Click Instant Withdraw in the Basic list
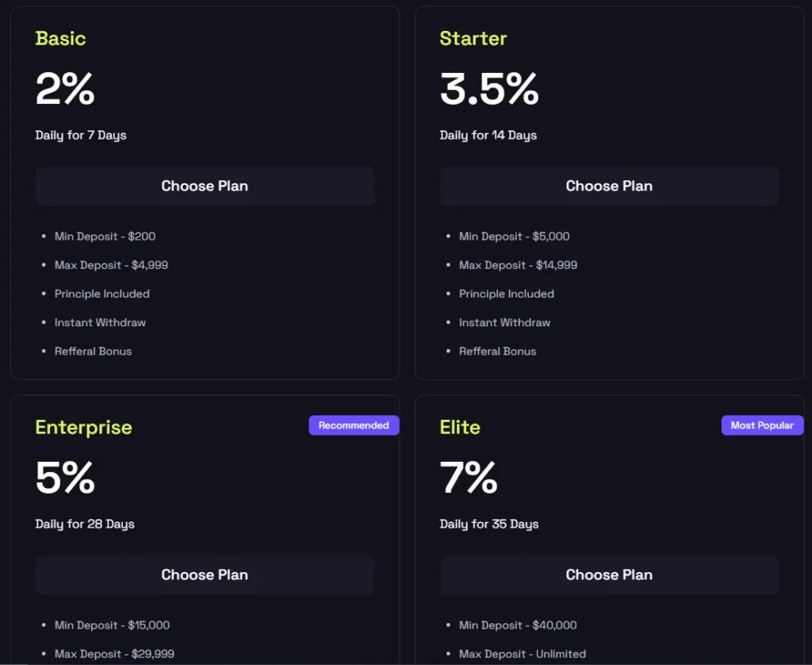 (x=100, y=322)
